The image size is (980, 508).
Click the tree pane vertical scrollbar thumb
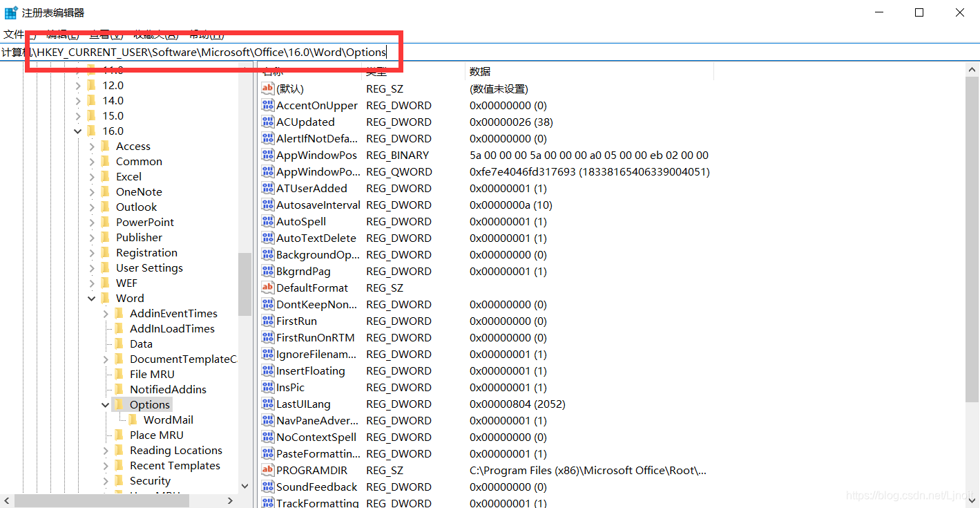(x=244, y=283)
